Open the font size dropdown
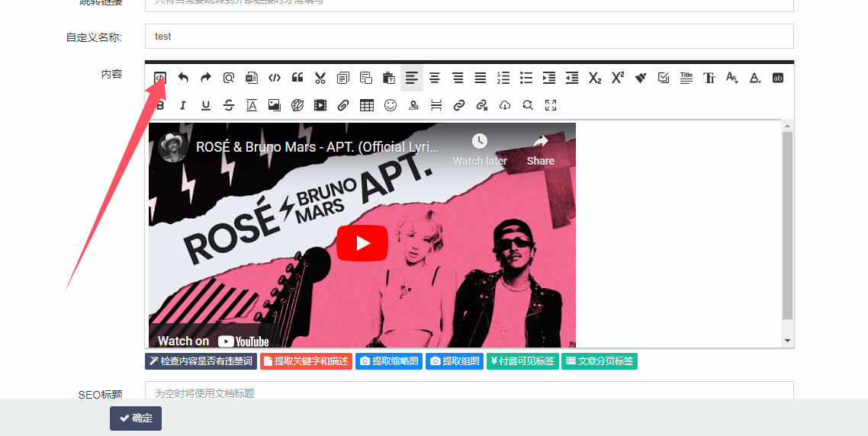Image resolution: width=868 pixels, height=436 pixels. point(732,78)
